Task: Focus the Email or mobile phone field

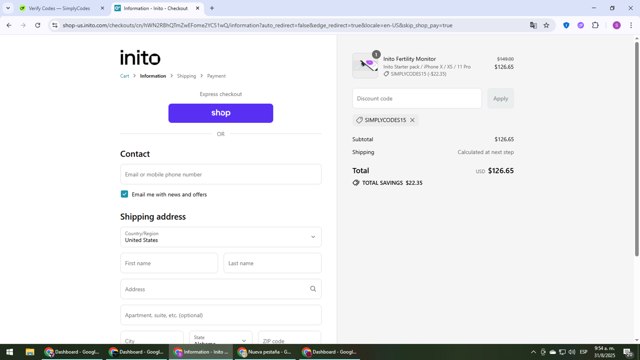Action: point(221,174)
